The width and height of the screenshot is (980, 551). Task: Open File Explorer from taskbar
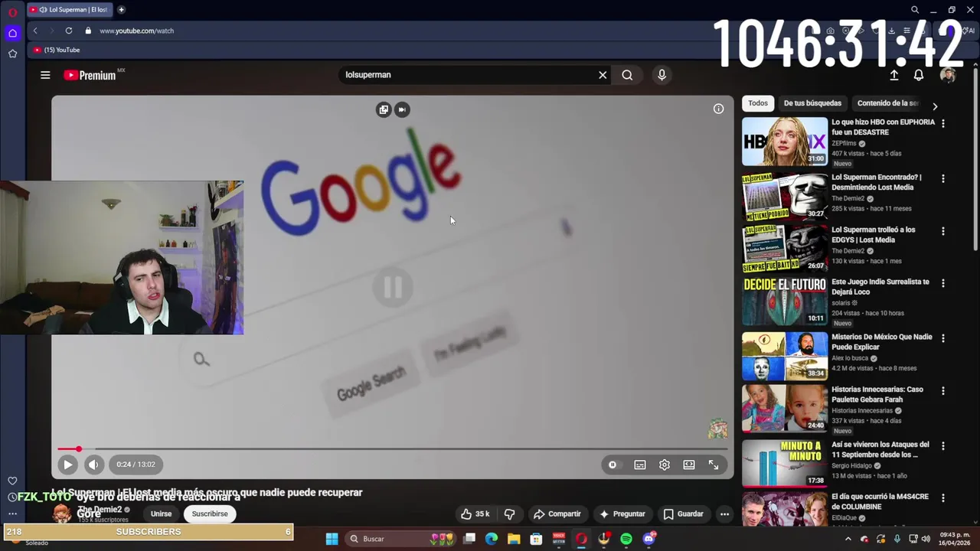(514, 539)
